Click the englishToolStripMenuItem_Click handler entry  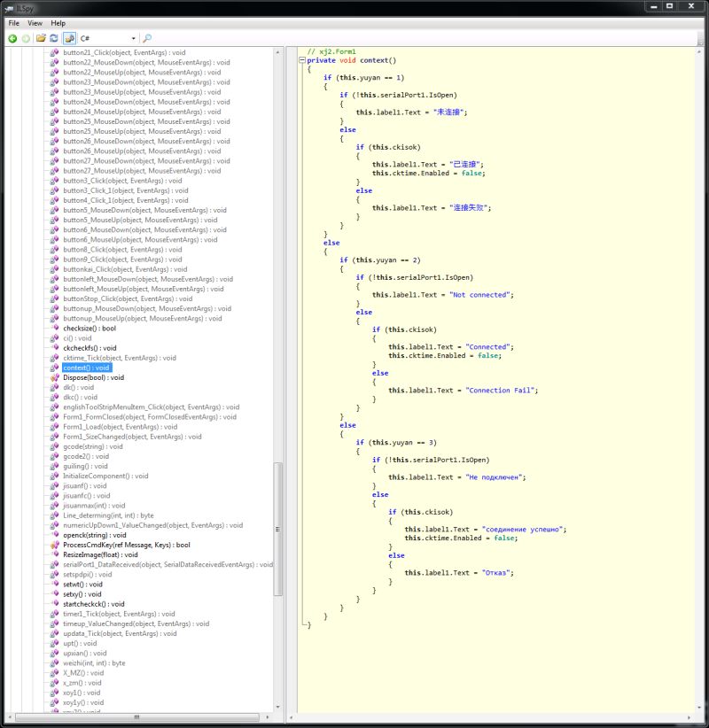(x=142, y=407)
